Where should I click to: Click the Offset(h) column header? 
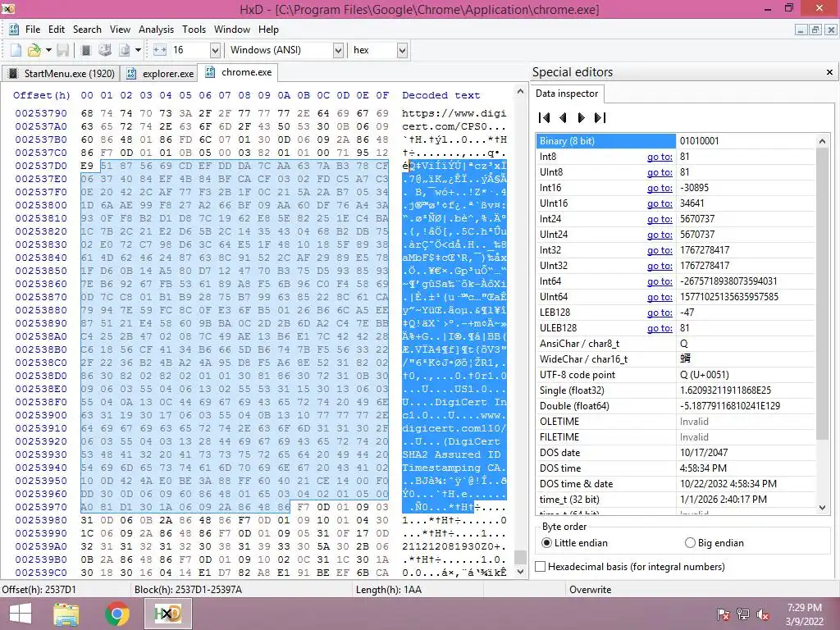coord(41,95)
